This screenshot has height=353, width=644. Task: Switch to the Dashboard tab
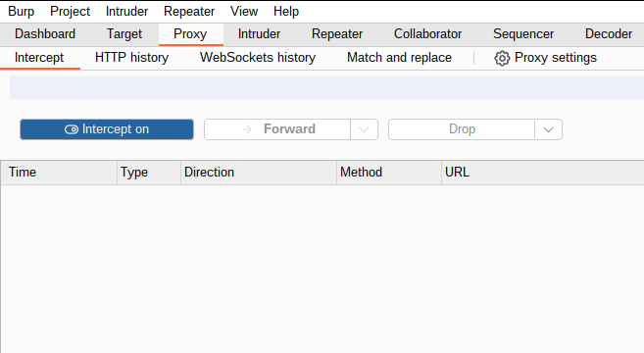click(x=45, y=33)
